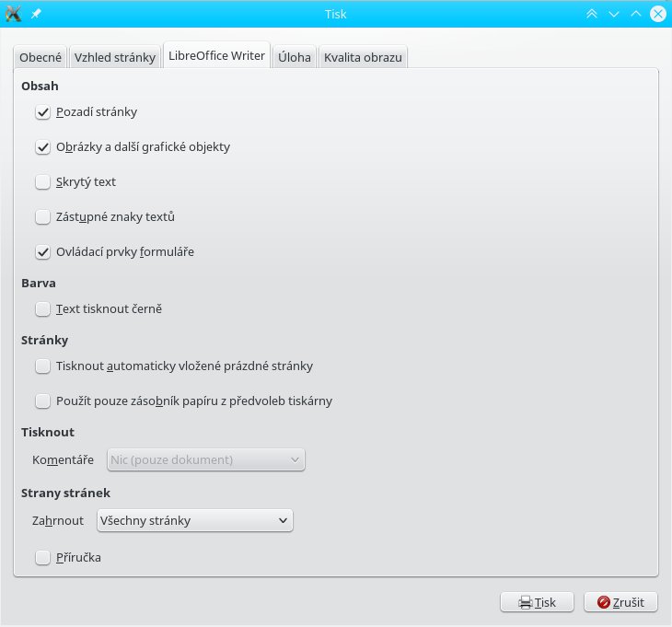Uncheck Pozadí stránky checkbox

coord(43,112)
